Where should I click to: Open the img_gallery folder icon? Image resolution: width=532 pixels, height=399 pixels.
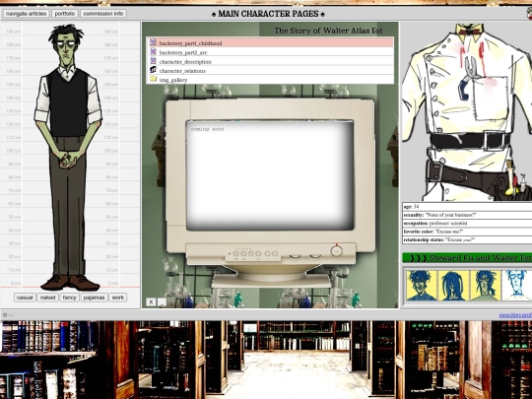click(153, 79)
